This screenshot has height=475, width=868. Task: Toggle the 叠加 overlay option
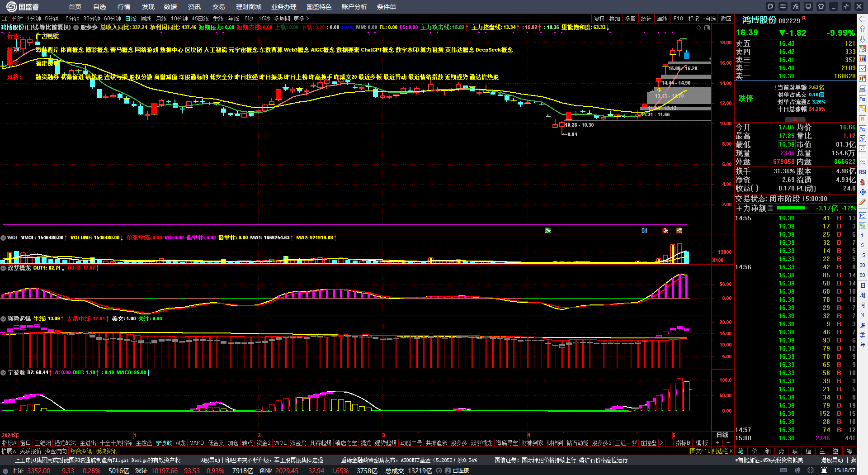point(615,19)
